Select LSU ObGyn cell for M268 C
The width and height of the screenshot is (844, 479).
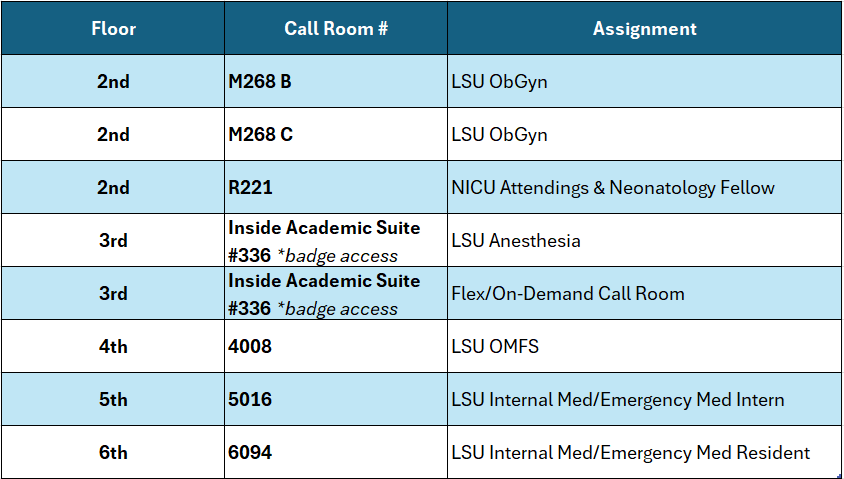pos(500,135)
